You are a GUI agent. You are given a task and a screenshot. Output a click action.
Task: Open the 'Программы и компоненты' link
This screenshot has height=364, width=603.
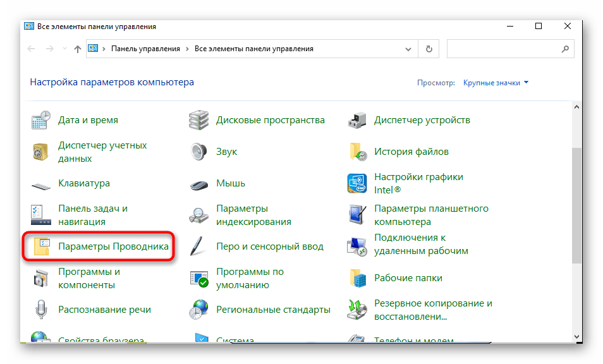[x=89, y=278]
